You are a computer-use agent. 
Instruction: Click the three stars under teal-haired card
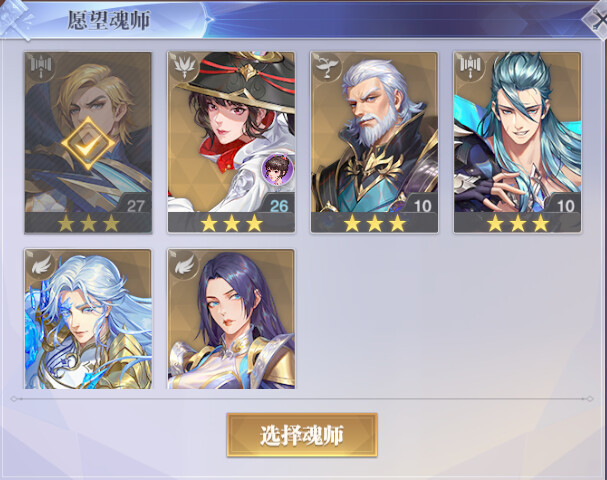tap(518, 223)
